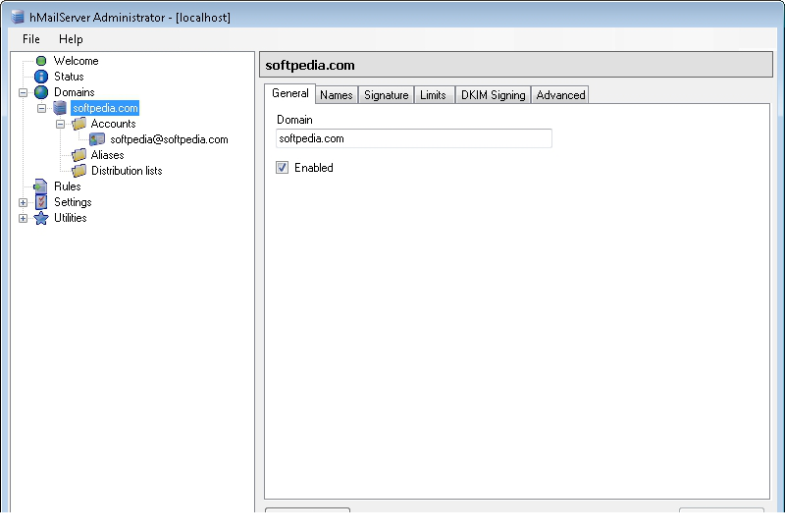Click the Domain name input field
Image resolution: width=785 pixels, height=532 pixels.
coord(414,138)
